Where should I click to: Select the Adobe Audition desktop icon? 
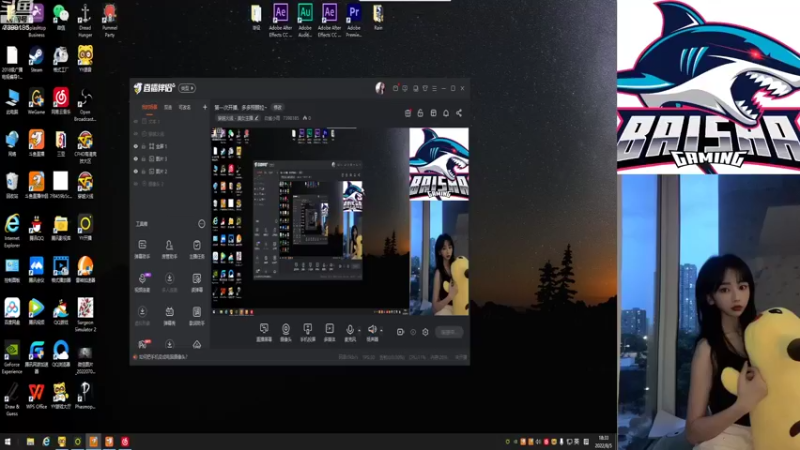click(x=305, y=19)
